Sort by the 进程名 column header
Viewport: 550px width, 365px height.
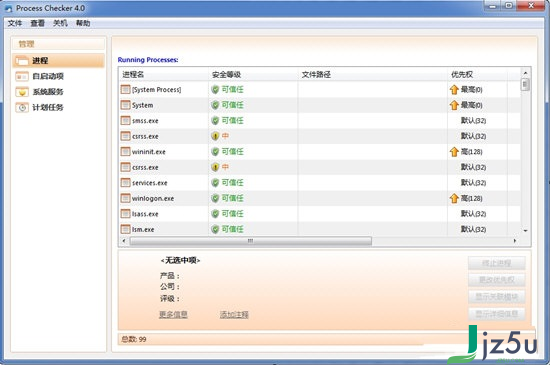(x=163, y=74)
